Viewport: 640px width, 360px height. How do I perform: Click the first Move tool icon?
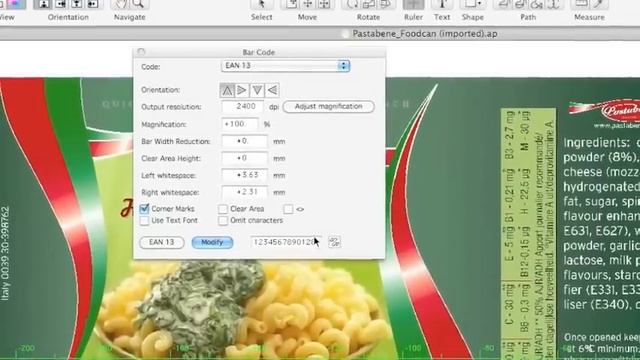tap(291, 4)
